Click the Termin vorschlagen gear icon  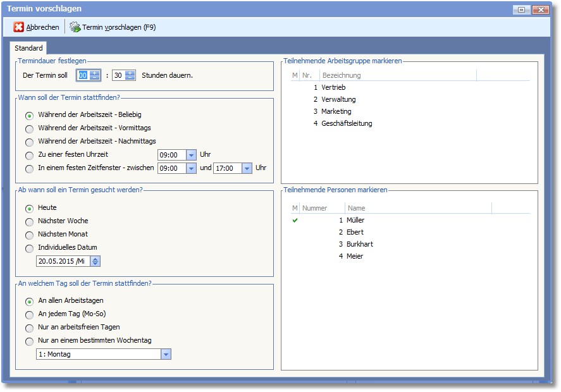point(75,27)
